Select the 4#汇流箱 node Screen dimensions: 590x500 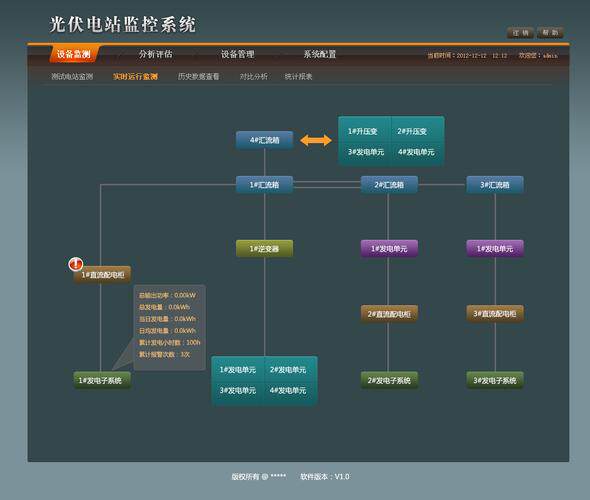[265, 140]
